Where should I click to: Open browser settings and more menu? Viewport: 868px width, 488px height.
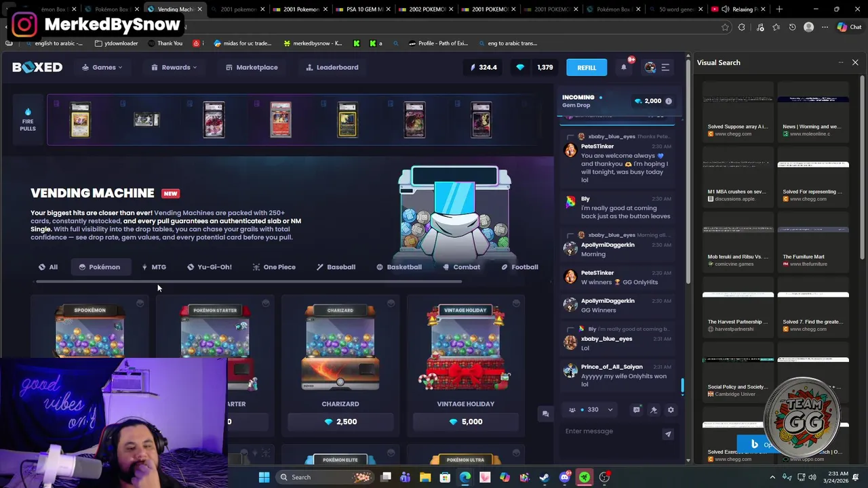(x=825, y=27)
